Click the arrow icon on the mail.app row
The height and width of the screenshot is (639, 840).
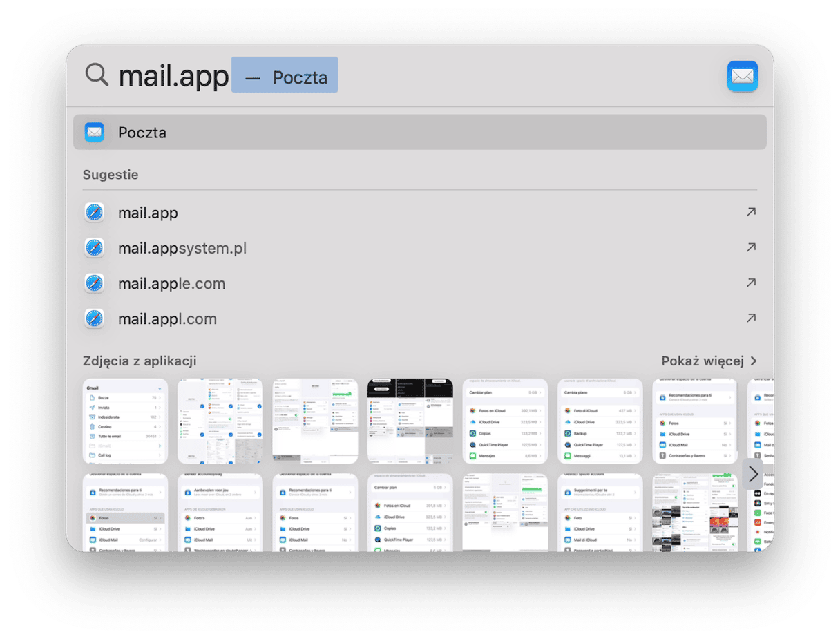[x=751, y=212]
